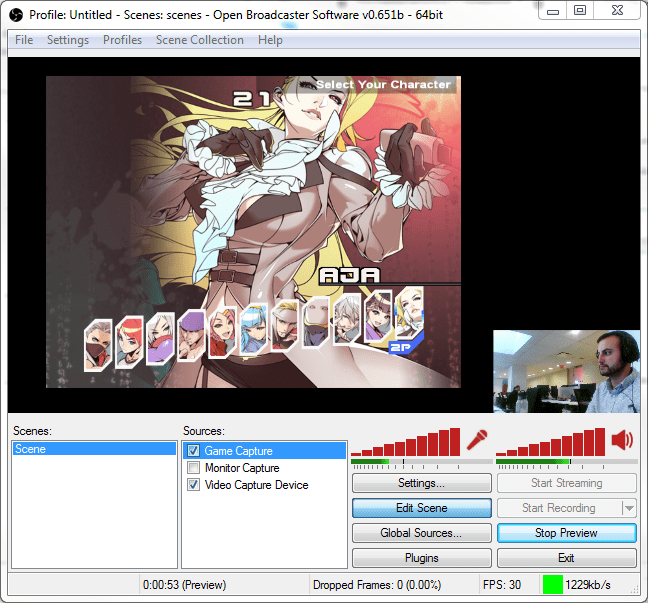The width and height of the screenshot is (648, 603).
Task: Open the Scene Collection menu
Action: (200, 40)
